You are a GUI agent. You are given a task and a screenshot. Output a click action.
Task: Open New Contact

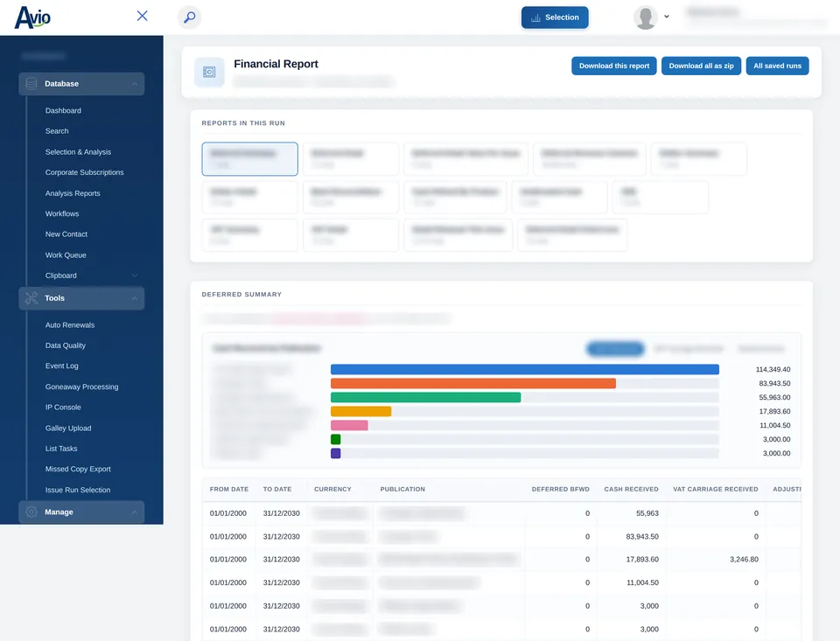point(66,234)
